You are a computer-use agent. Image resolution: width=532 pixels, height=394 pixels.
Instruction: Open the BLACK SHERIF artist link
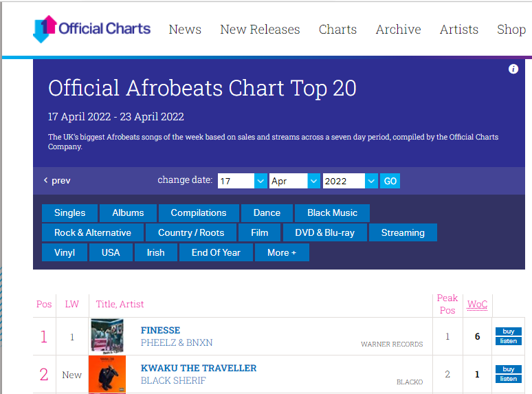pos(173,380)
